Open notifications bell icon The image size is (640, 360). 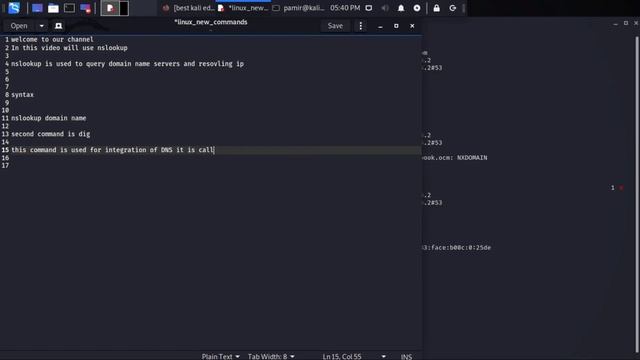pos(401,8)
